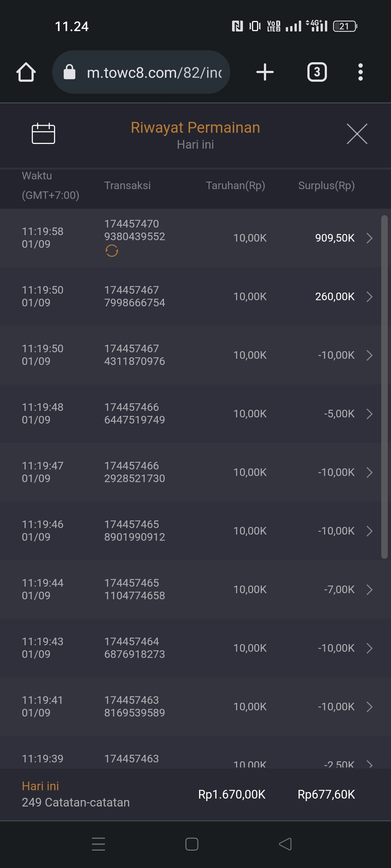Close the Riwayat Permainan panel
This screenshot has height=868, width=391.
[x=357, y=134]
